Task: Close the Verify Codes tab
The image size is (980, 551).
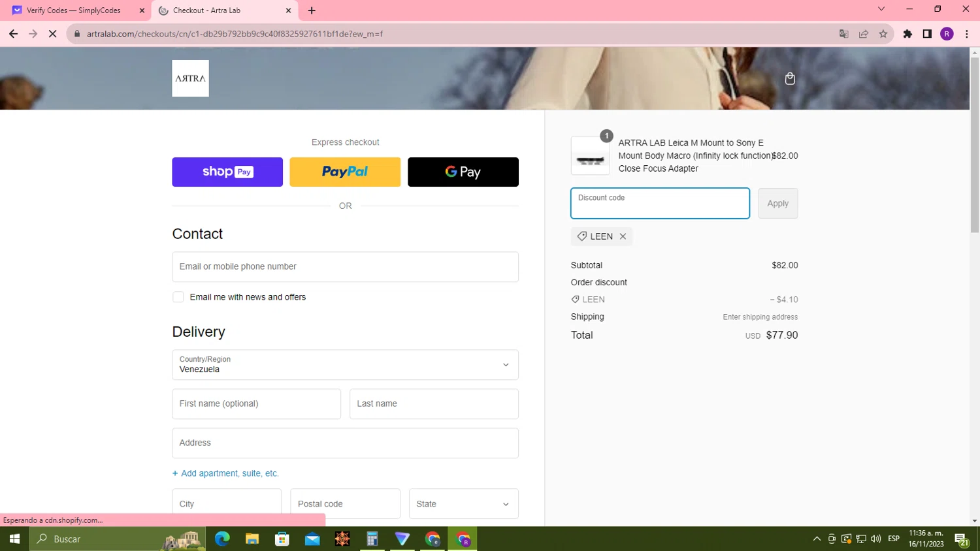Action: pyautogui.click(x=142, y=10)
